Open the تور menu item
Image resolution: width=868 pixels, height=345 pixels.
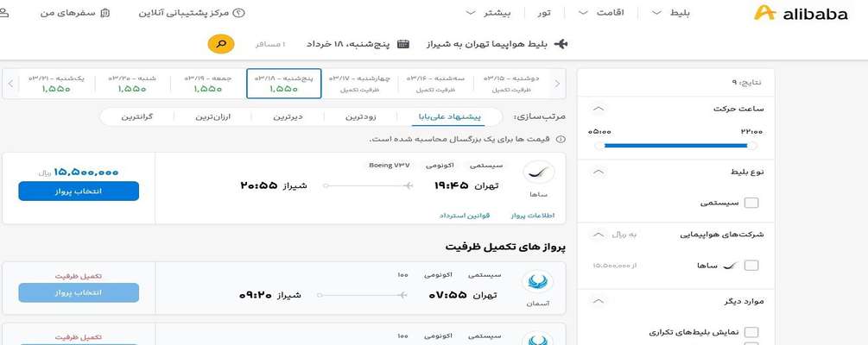pos(545,12)
